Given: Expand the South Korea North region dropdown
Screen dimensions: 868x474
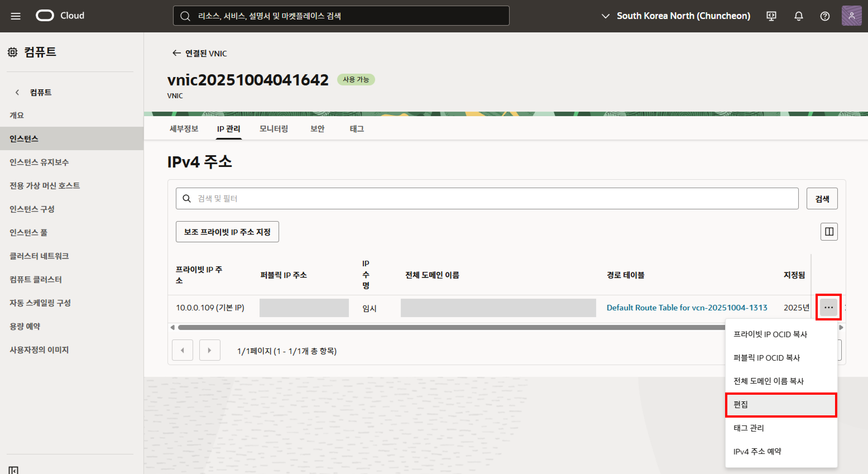Looking at the screenshot, I should coord(676,16).
